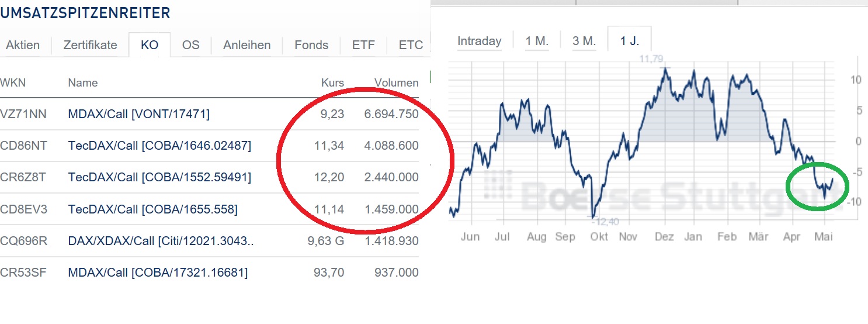868x324 pixels.
Task: Select the KO tab
Action: click(150, 45)
